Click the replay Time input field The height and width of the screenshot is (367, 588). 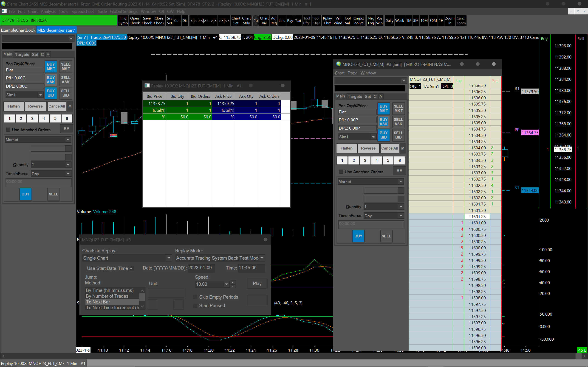click(251, 268)
